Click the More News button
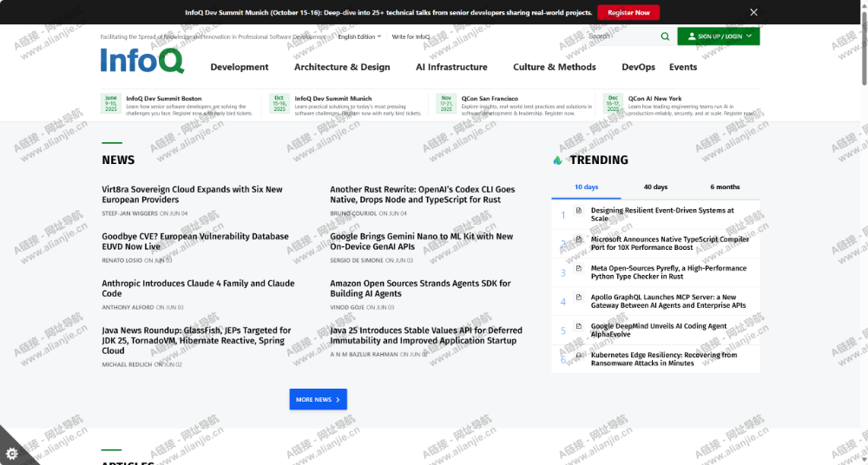The height and width of the screenshot is (465, 868). [319, 399]
